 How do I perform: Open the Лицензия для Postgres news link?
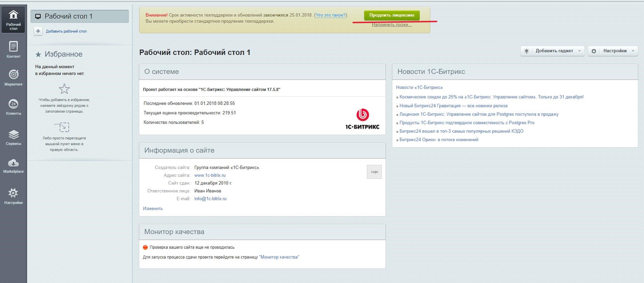(x=479, y=114)
